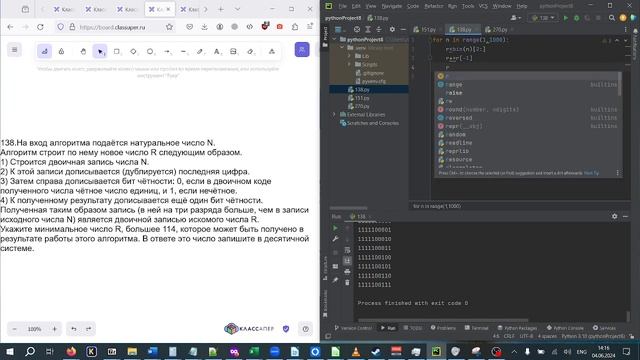
Task: Bookmark this page with the star
Action: tap(169, 27)
